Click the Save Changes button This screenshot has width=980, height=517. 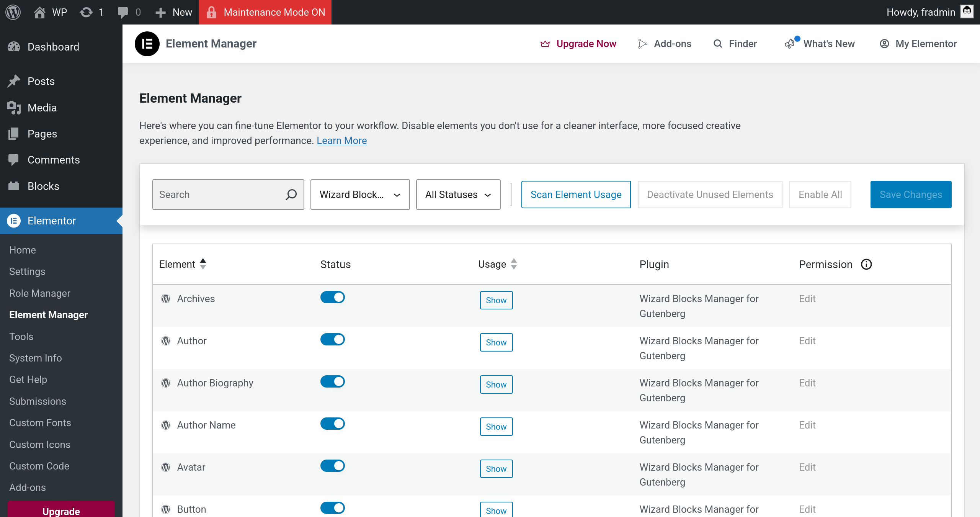pos(911,195)
